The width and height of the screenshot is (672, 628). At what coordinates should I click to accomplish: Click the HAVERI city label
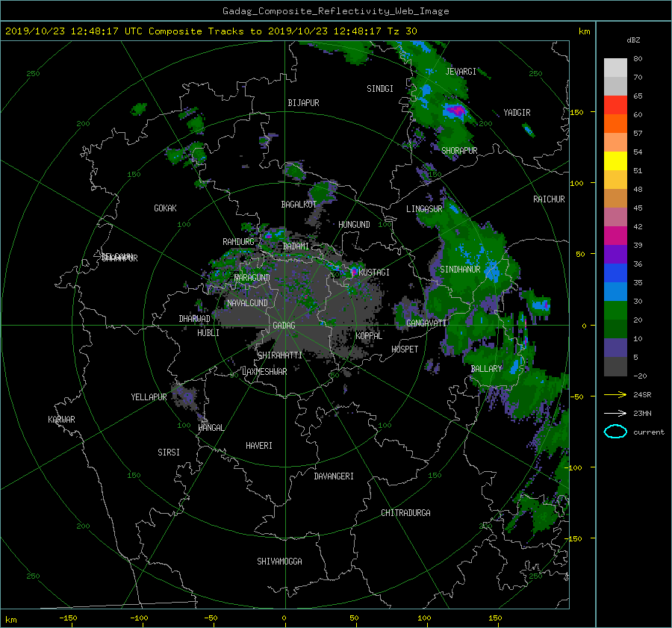click(x=259, y=446)
